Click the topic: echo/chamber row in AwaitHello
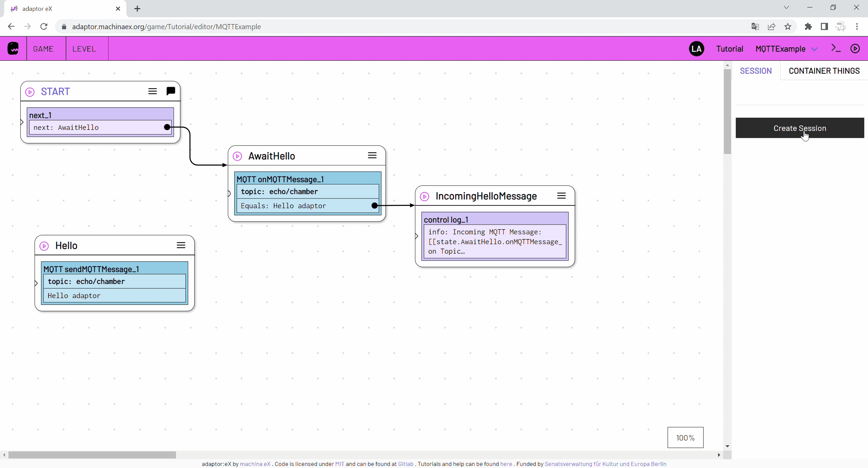 tap(308, 192)
